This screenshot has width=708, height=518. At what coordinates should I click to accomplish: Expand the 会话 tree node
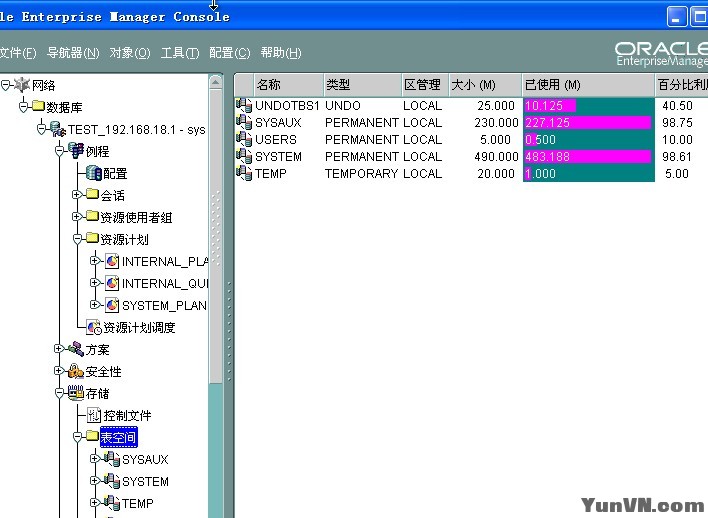click(77, 194)
